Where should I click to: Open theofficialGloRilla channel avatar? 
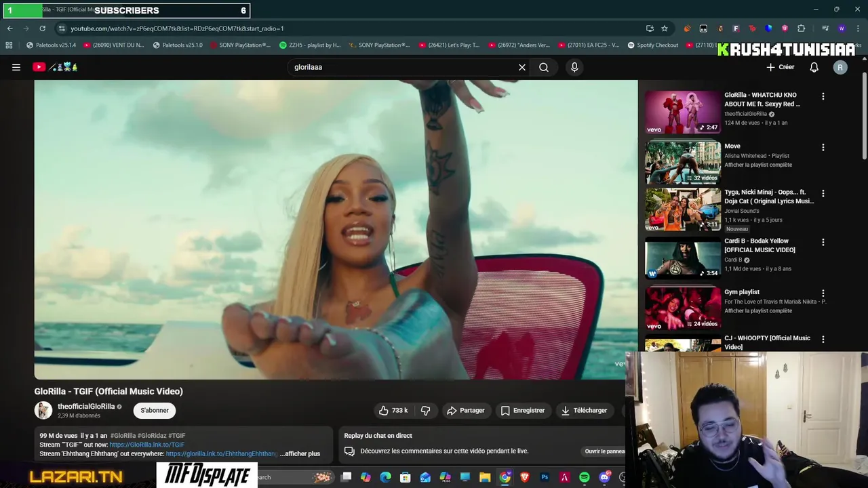[x=43, y=410]
